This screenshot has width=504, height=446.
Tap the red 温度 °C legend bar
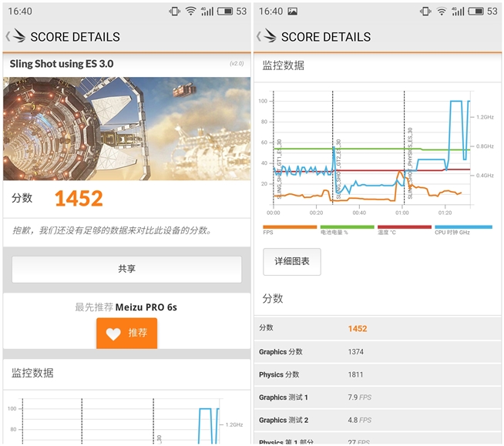[x=405, y=227]
